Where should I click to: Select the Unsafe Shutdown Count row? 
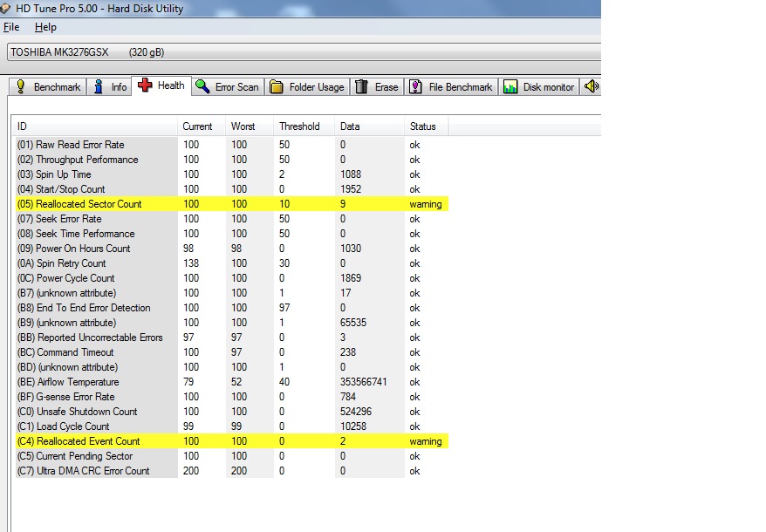[x=232, y=412]
